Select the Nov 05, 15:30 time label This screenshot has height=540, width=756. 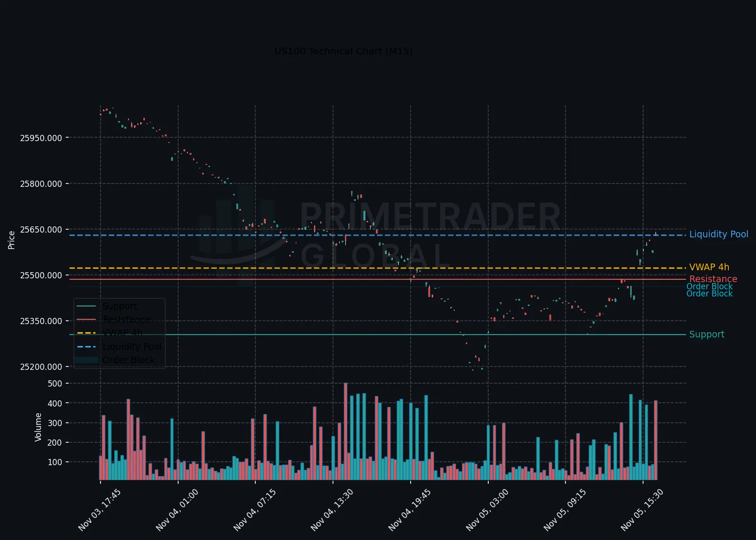[x=642, y=510]
